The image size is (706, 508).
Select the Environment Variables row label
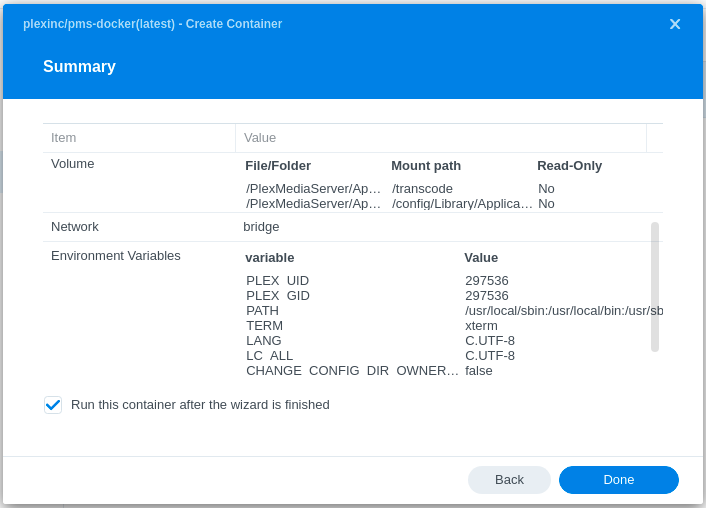tap(116, 256)
